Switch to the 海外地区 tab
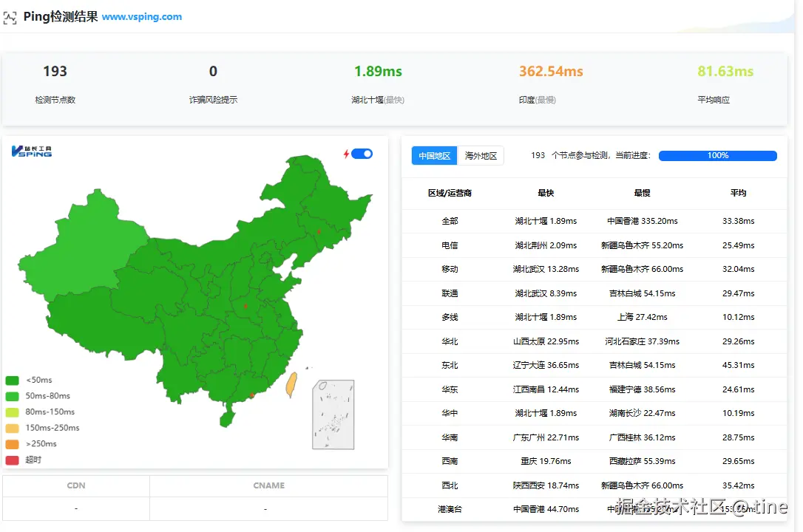The height and width of the screenshot is (532, 803). point(481,155)
